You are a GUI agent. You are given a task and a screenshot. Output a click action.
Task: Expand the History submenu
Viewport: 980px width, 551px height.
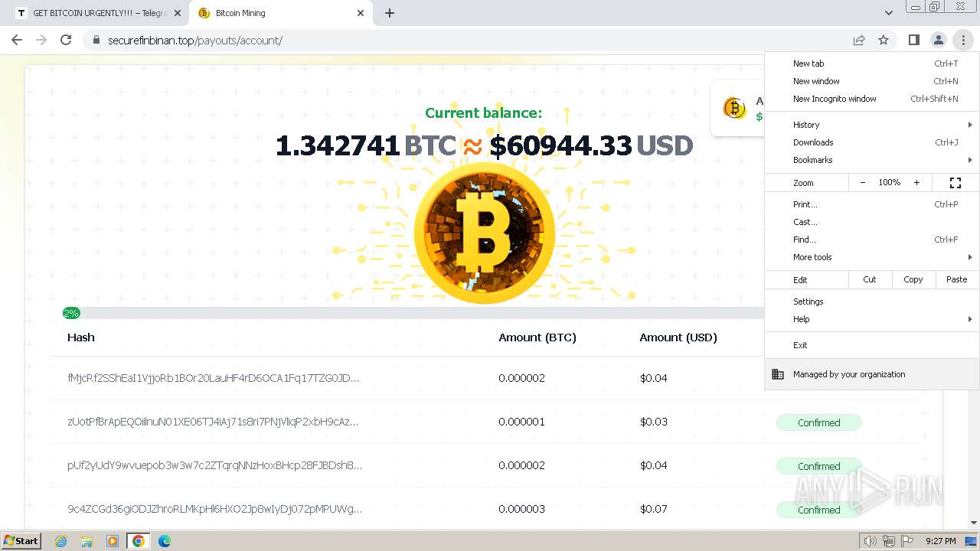coord(871,125)
